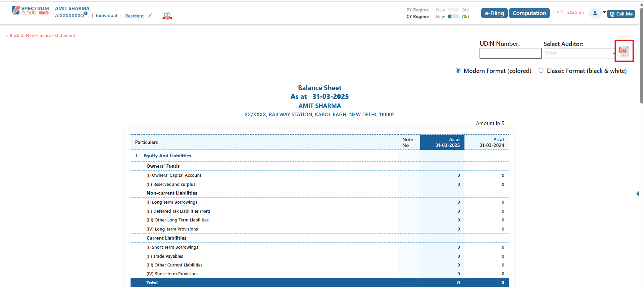Go back to New Financial statement
Image resolution: width=644 pixels, height=288 pixels.
point(41,36)
